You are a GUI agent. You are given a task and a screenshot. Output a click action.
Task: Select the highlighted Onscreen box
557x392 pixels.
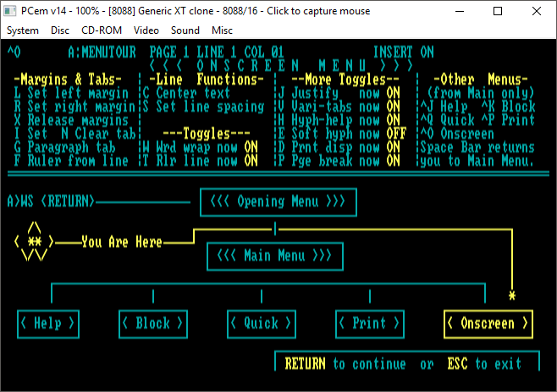(488, 323)
